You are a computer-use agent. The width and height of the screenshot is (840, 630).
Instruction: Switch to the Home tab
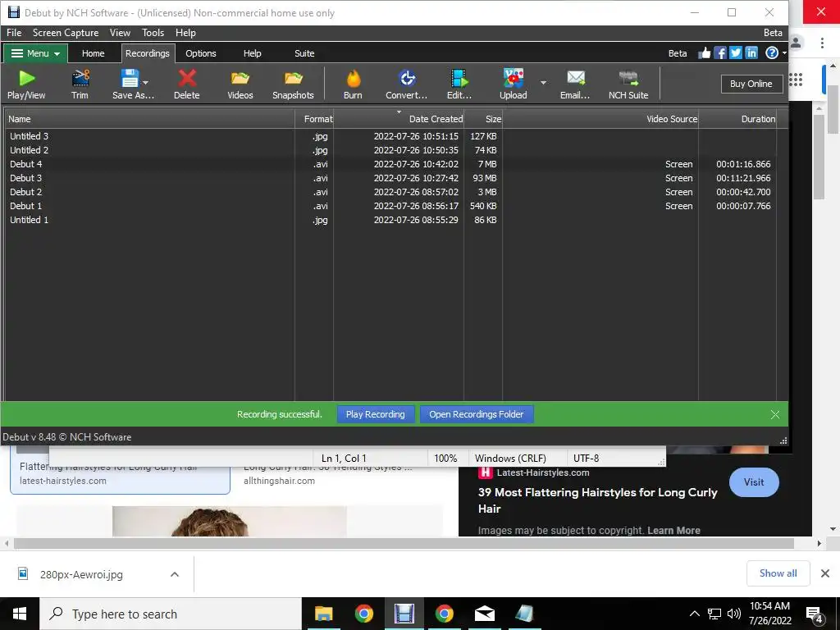[x=94, y=53]
